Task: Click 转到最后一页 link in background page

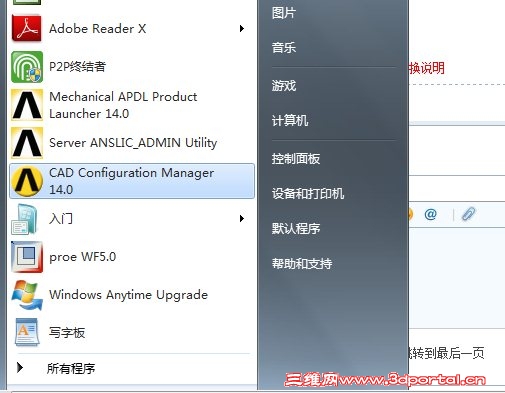Action: point(446,353)
